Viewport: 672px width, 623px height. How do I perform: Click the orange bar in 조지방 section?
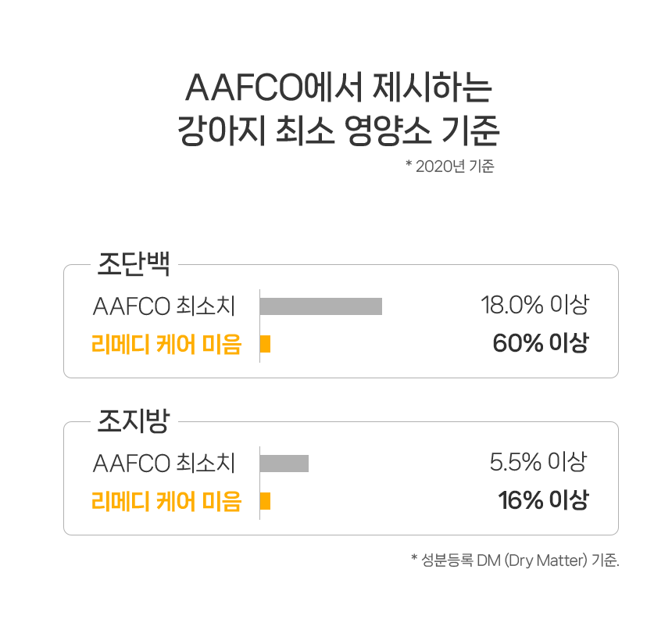(266, 501)
